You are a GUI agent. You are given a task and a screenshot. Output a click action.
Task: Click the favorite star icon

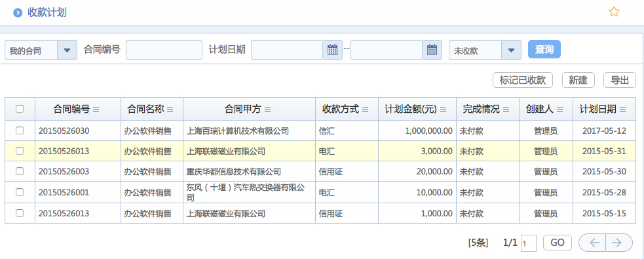pos(614,12)
